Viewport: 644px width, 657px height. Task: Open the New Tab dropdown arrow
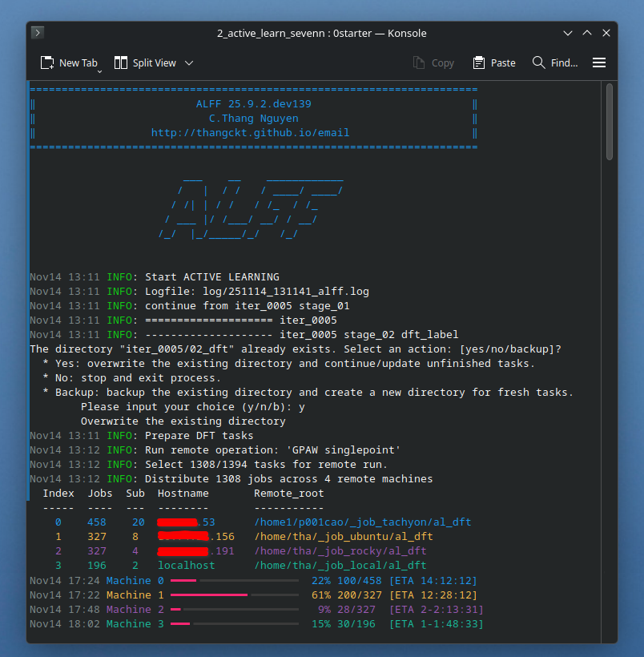pyautogui.click(x=100, y=71)
